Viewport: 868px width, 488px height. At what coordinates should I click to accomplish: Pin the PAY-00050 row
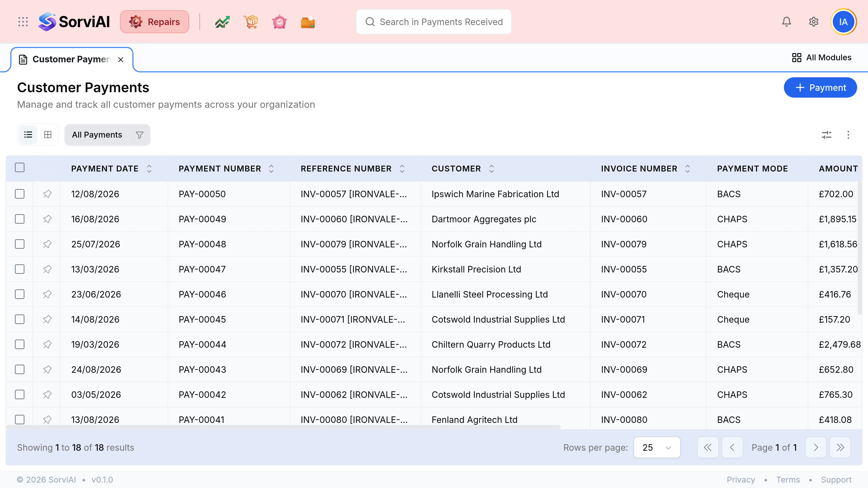(x=47, y=194)
